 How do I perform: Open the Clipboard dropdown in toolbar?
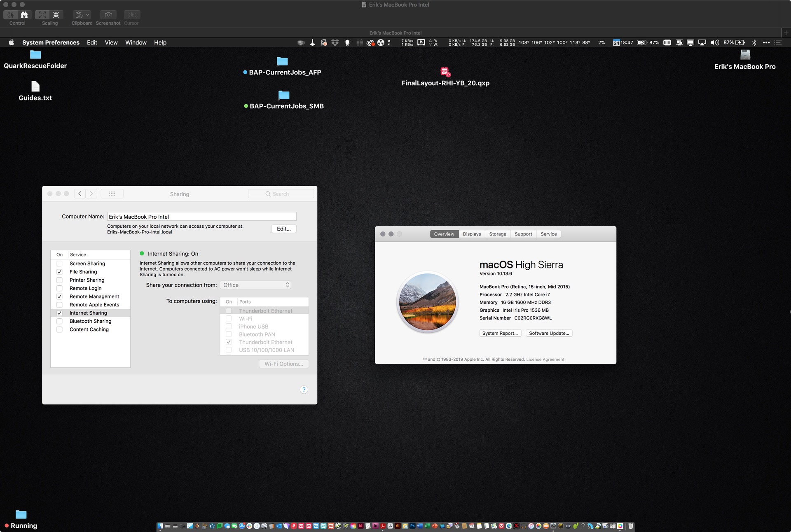pyautogui.click(x=82, y=15)
